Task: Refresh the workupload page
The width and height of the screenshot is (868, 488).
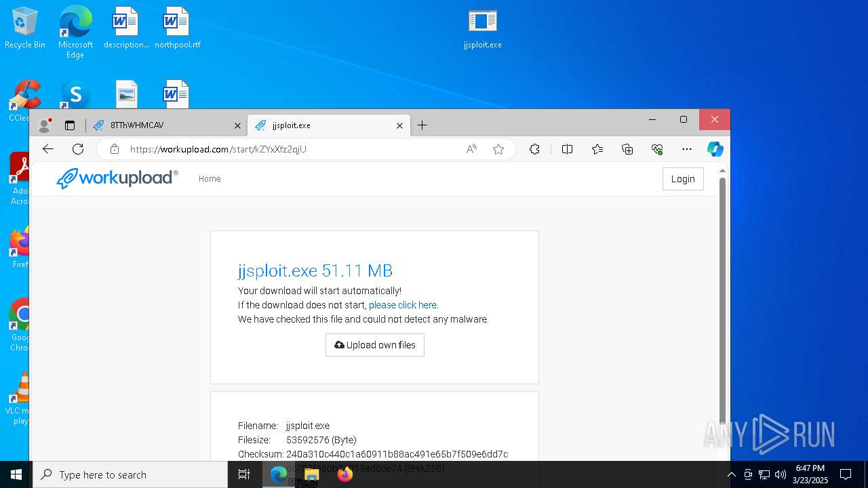Action: [78, 149]
